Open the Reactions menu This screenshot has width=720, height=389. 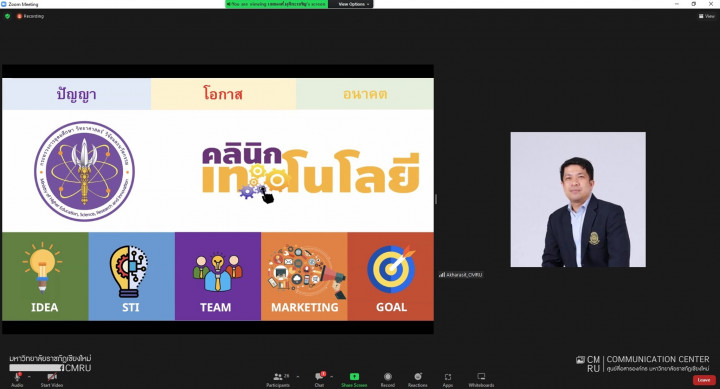[417, 377]
